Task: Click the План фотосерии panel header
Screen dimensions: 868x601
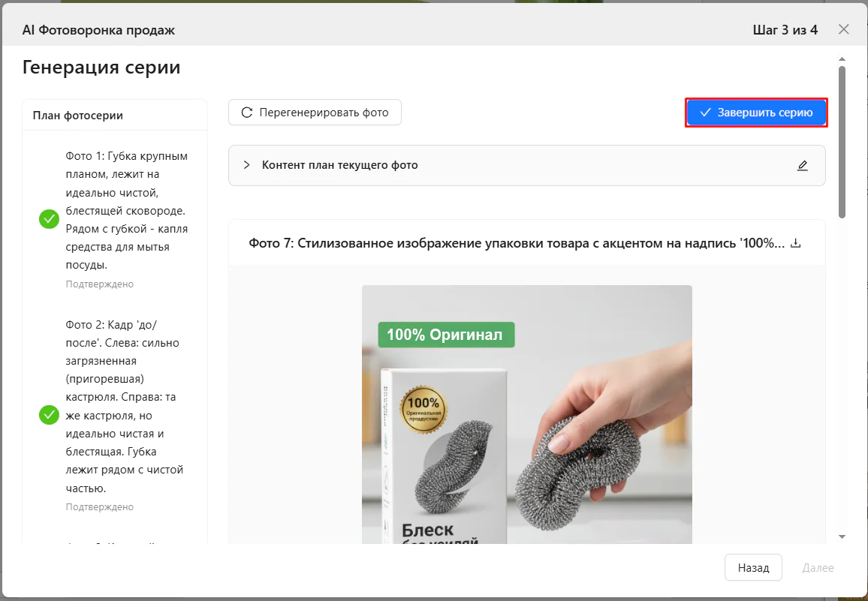Action: point(78,115)
